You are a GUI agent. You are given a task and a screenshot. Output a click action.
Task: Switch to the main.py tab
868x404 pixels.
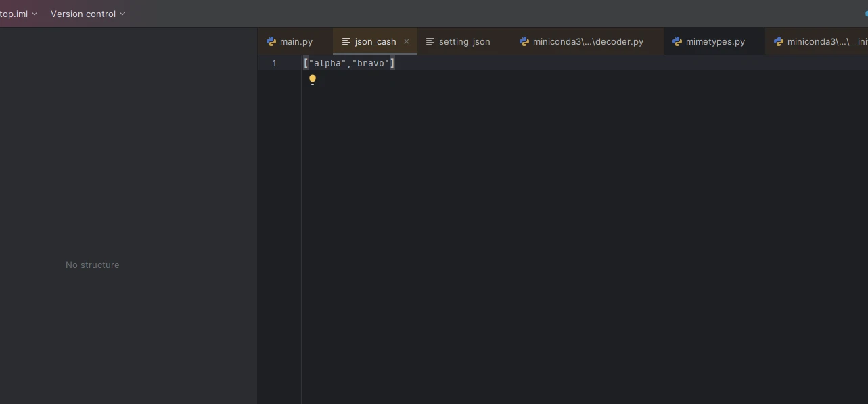point(296,41)
